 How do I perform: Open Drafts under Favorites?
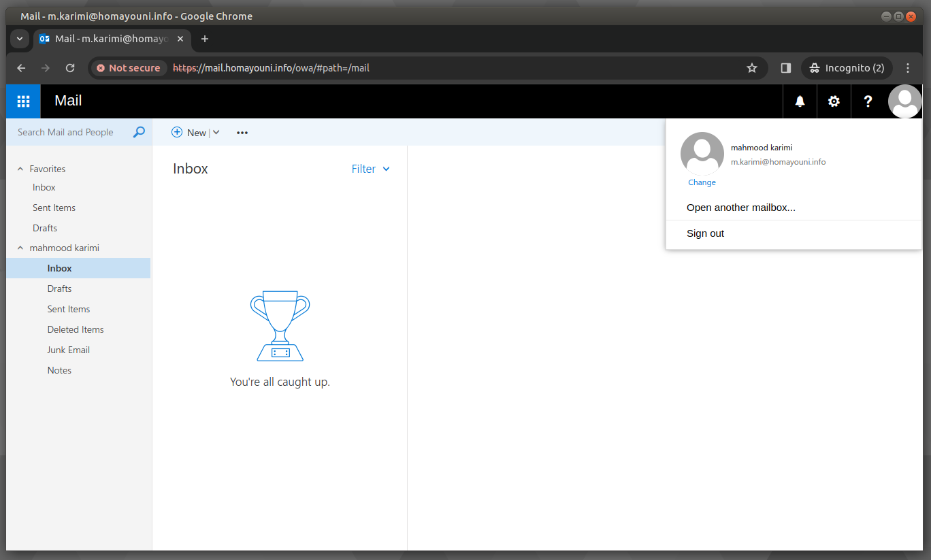(x=45, y=228)
